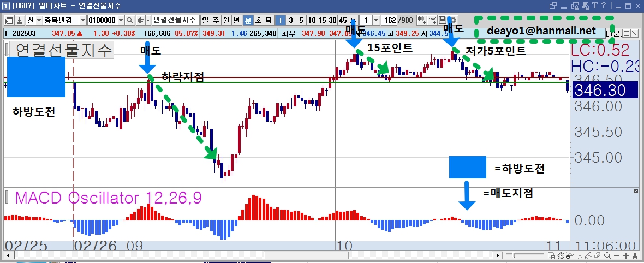Open the 선 chart type dropdown
Screen dimensions: 644x263
click(x=39, y=20)
